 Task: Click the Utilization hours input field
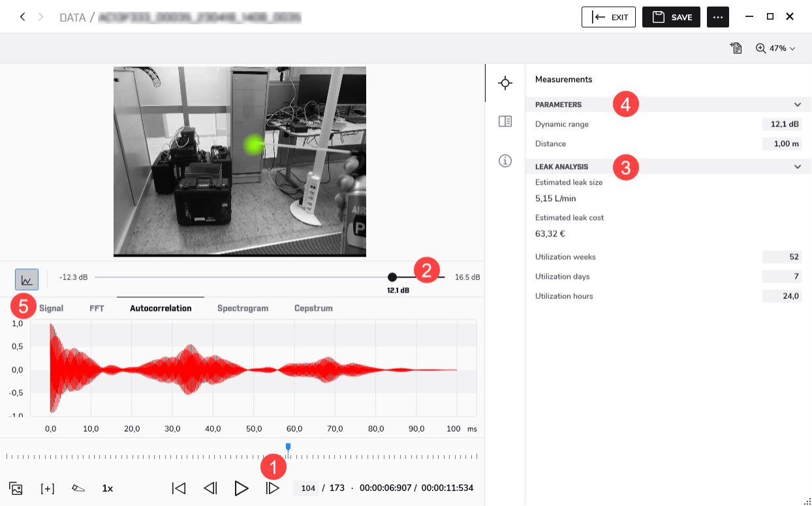(782, 296)
